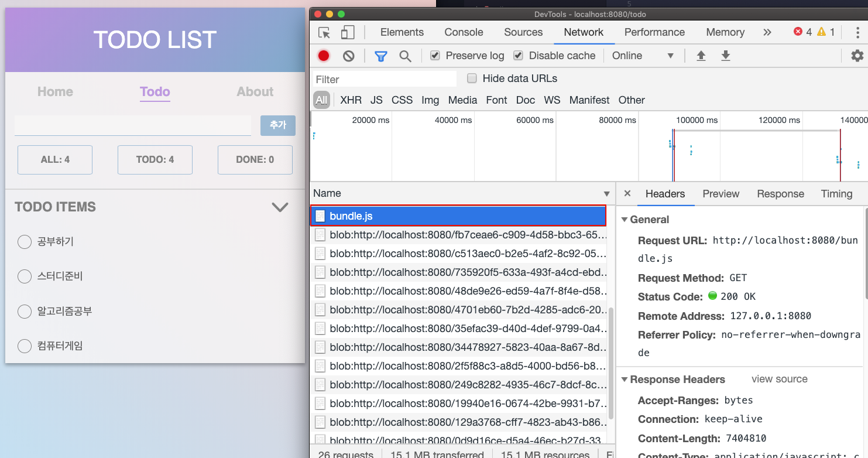Screen dimensions: 868x458
Task: Enable Hide data URLs checkbox
Action: 472,78
